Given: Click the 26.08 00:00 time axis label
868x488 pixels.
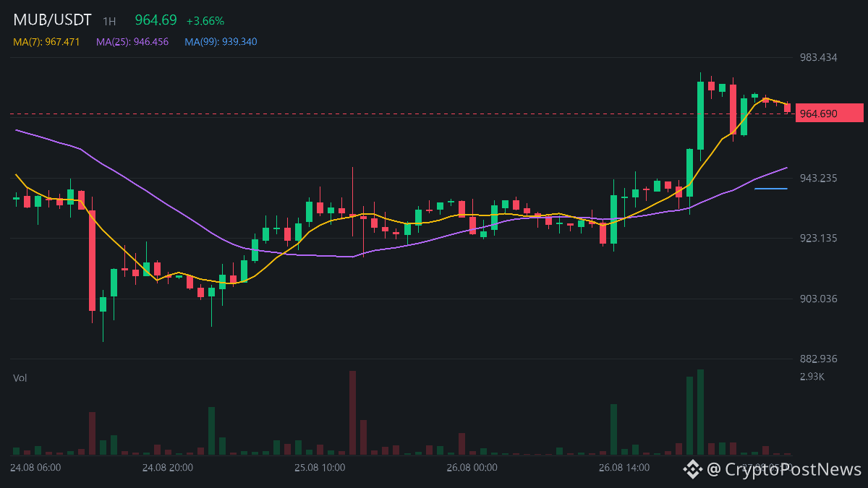Looking at the screenshot, I should point(472,468).
